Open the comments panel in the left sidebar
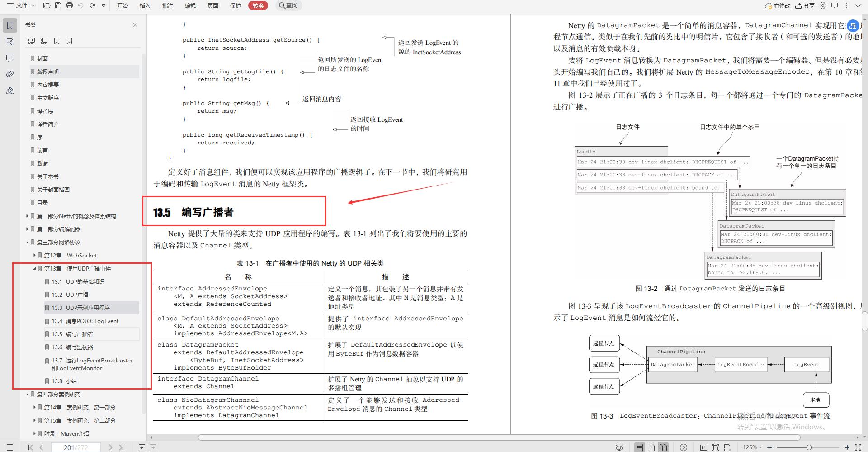 pos(10,58)
